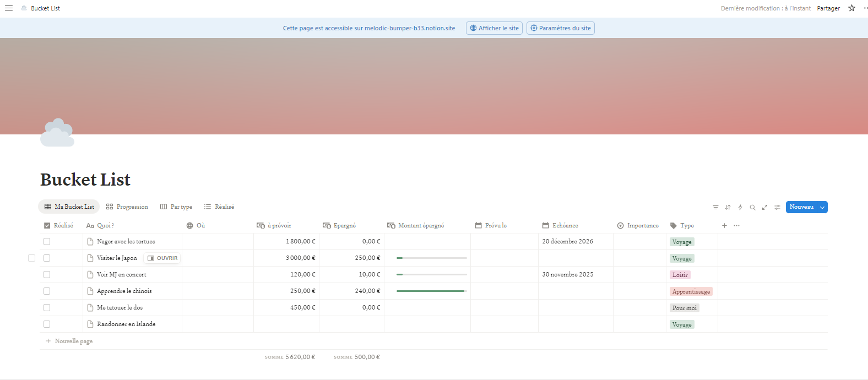868x380 pixels.
Task: Check Réalisé for Me tatouer le dos
Action: click(47, 308)
